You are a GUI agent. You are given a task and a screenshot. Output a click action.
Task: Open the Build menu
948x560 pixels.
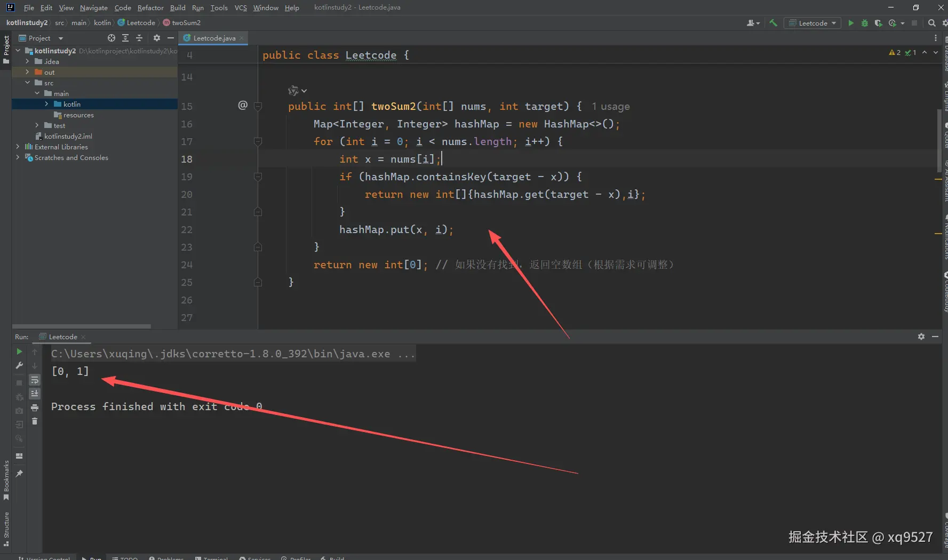(x=178, y=7)
